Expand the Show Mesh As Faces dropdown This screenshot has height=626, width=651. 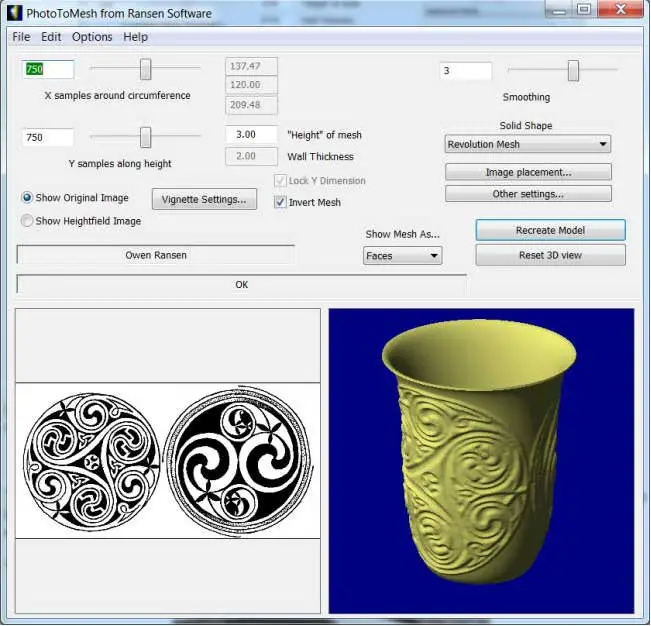click(402, 256)
